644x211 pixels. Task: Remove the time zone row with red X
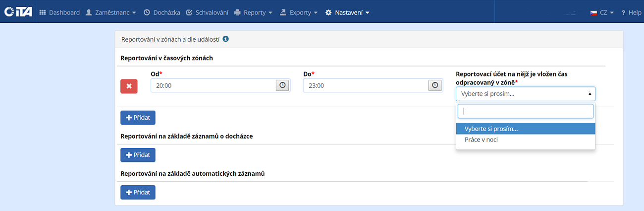(129, 86)
